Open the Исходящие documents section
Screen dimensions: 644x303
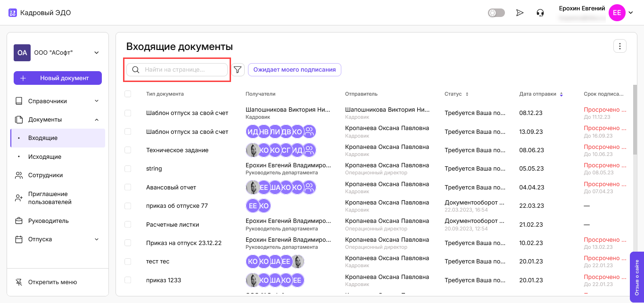45,157
